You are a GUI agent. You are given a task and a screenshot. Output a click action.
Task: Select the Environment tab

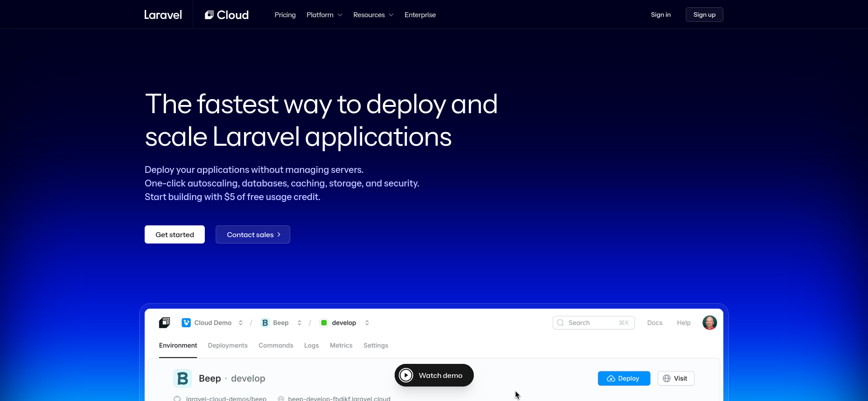178,345
